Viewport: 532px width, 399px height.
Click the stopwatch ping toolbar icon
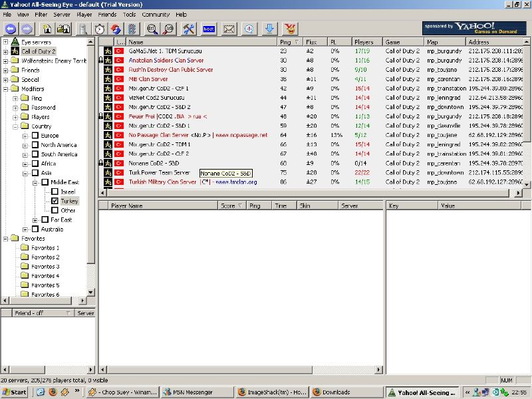click(x=99, y=29)
